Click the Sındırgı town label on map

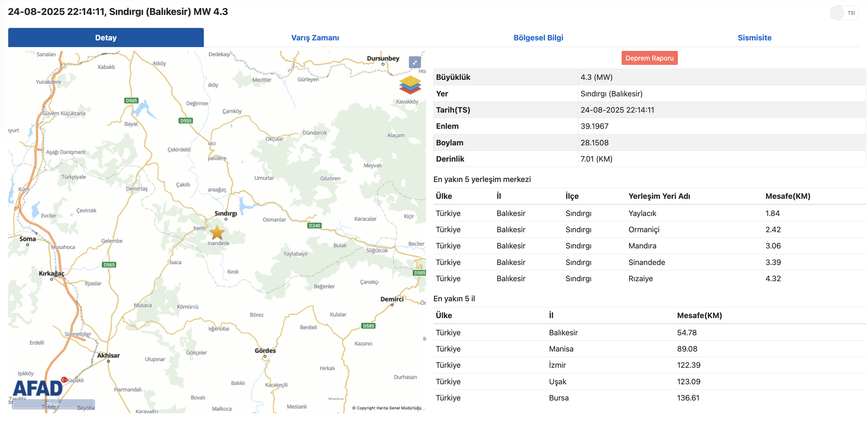(x=226, y=213)
